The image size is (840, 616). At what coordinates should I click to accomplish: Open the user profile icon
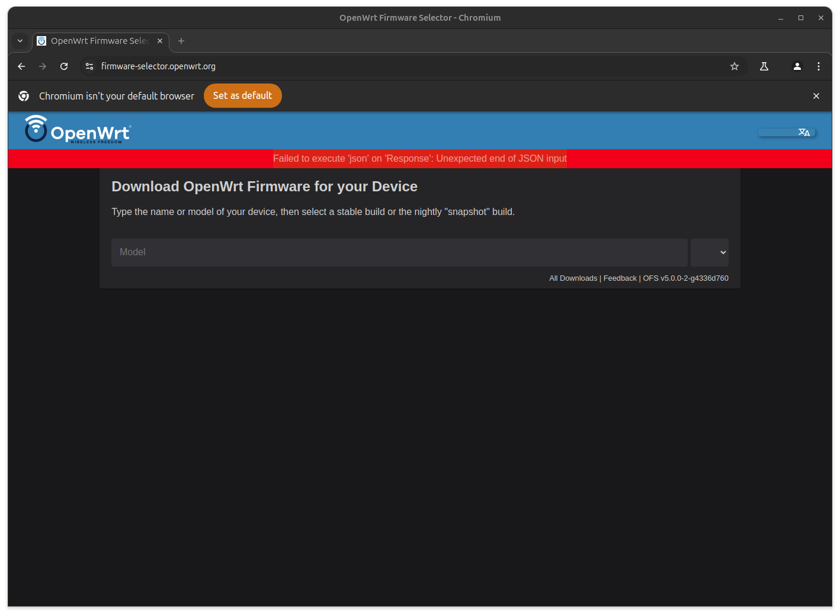coord(797,66)
